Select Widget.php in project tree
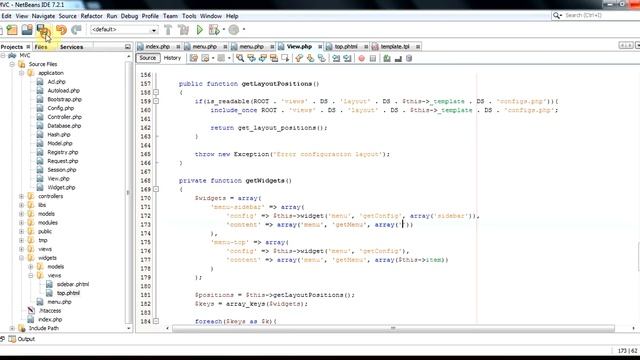The width and height of the screenshot is (640, 360). tap(61, 187)
